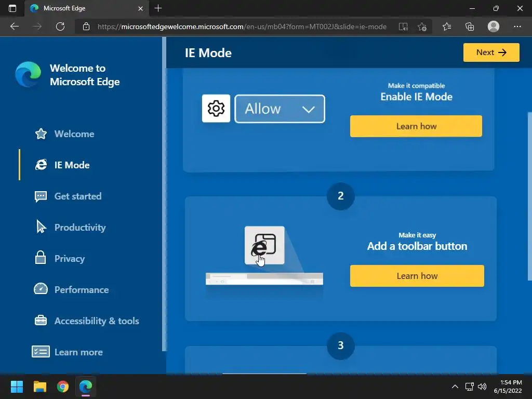The image size is (532, 399).
Task: Click the Edge logo in sidebar
Action: (28, 74)
